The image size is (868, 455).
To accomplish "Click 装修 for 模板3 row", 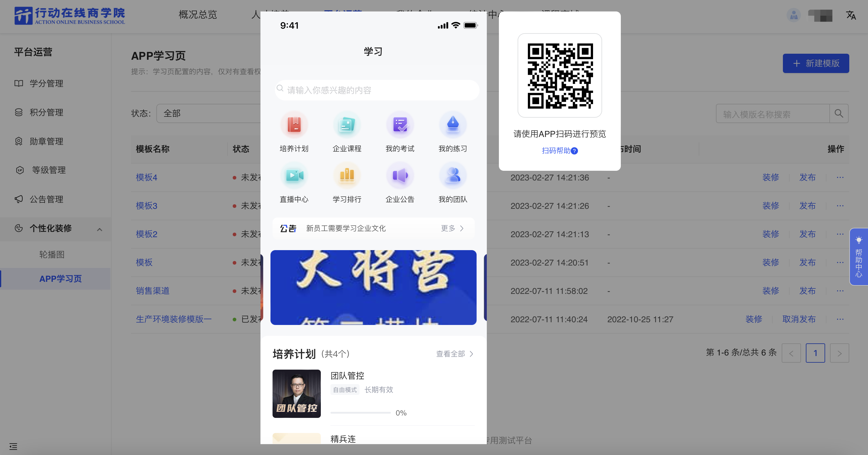I will pos(771,206).
